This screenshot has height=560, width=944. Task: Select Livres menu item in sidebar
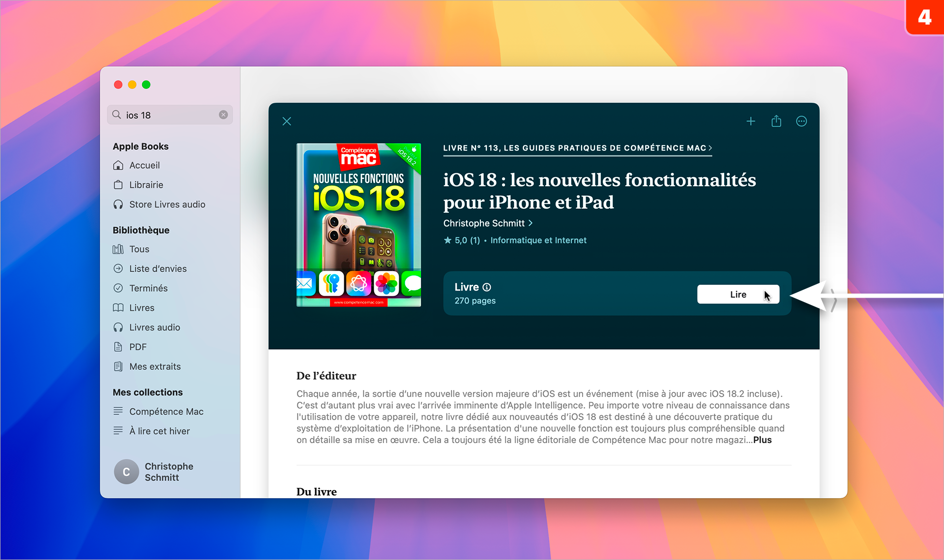pyautogui.click(x=142, y=308)
